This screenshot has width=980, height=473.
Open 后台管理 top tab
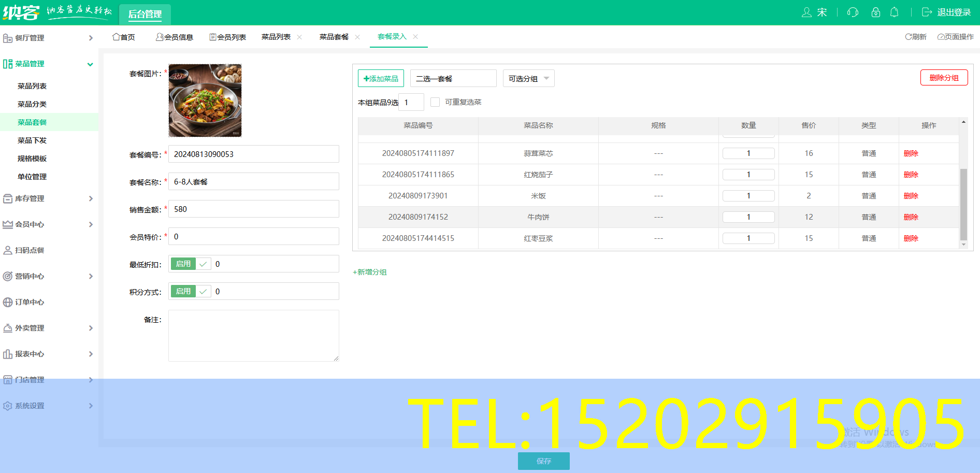coord(145,14)
